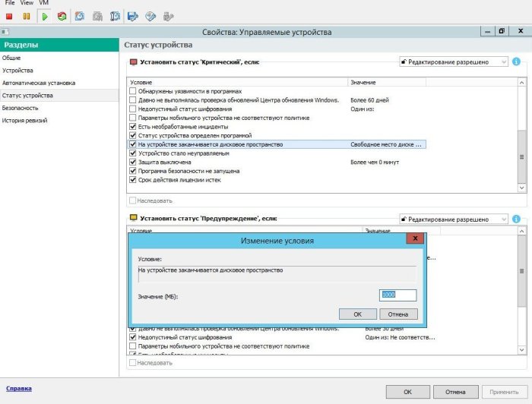The image size is (532, 404).
Task: Click the 'Один из: Не соответств…' value cell
Action: [x=400, y=337]
